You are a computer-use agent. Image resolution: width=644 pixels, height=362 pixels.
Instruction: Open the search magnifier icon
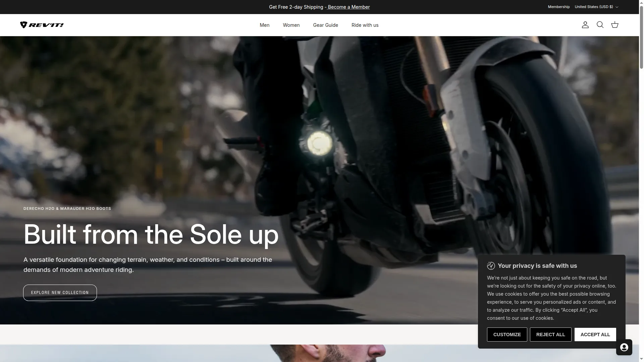tap(600, 25)
